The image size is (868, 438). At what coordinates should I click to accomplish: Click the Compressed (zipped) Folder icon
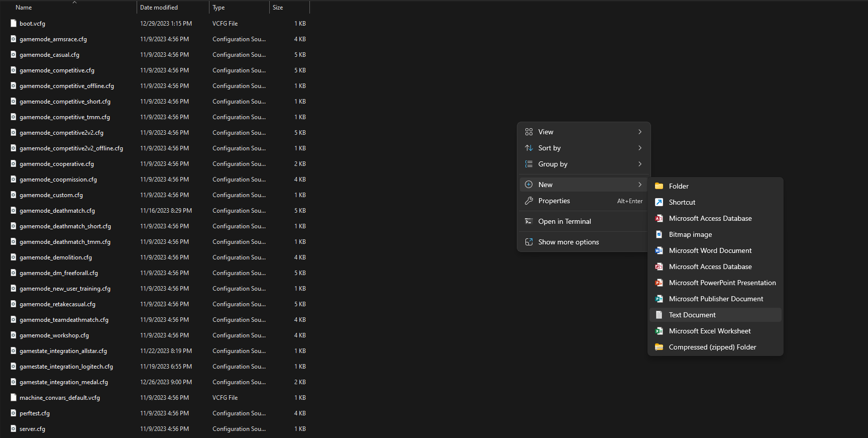point(659,347)
